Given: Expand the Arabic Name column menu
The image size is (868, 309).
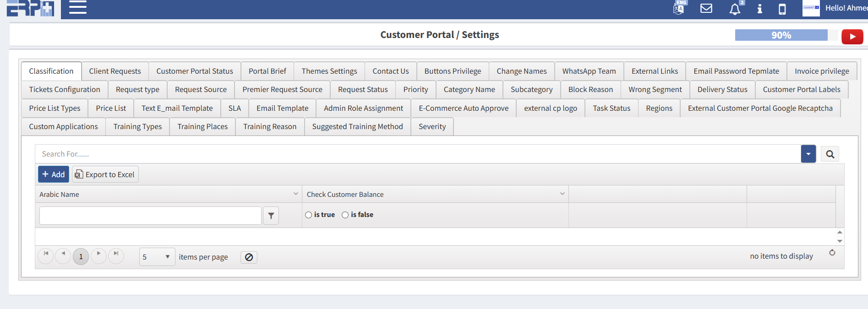Looking at the screenshot, I should (x=295, y=194).
